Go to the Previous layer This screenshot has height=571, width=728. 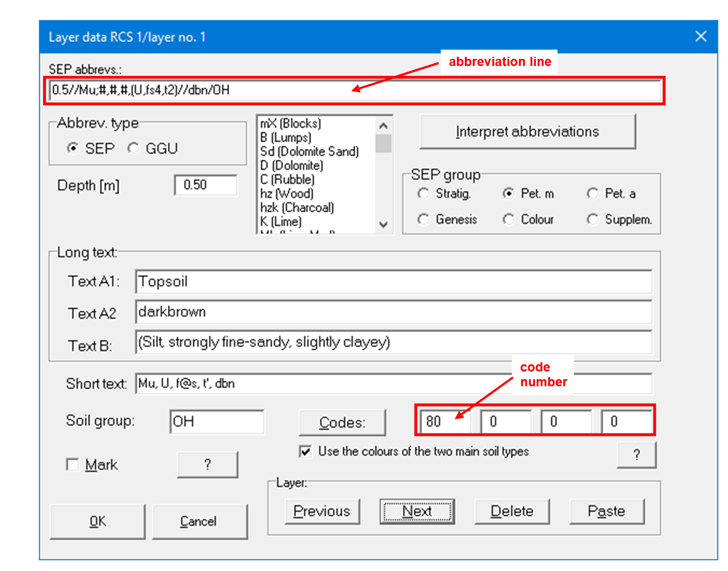322,511
